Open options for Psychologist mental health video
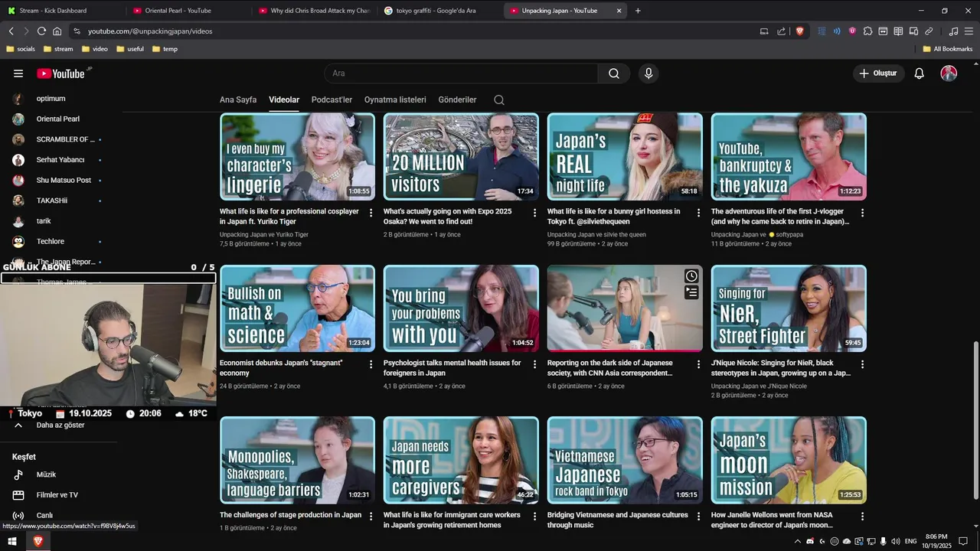Viewport: 980px width, 551px height. 534,364
